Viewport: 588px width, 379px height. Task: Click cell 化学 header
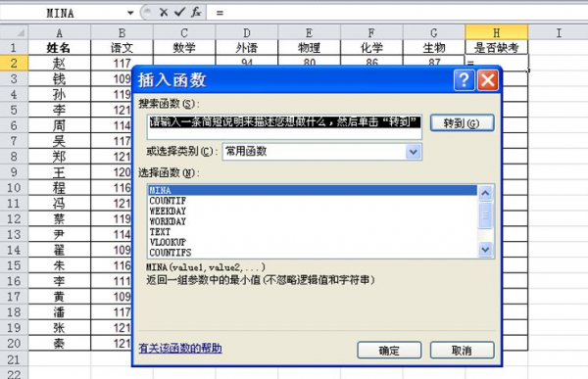pos(371,48)
